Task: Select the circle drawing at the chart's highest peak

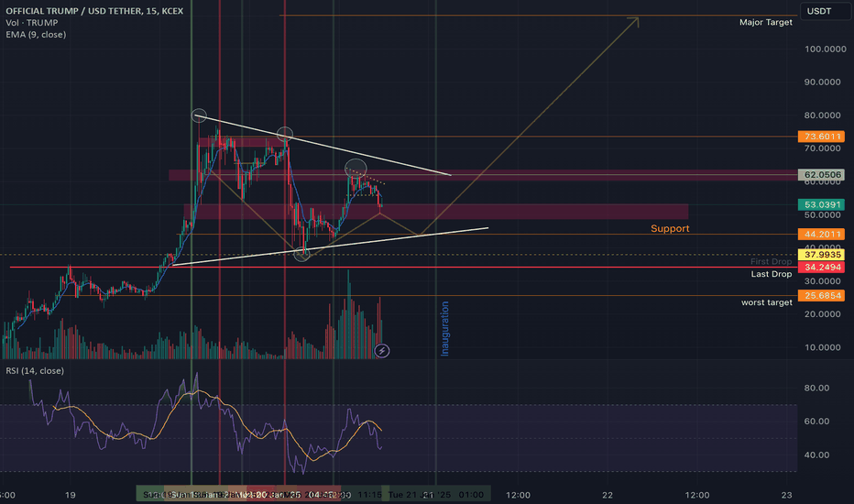Action: coord(199,115)
